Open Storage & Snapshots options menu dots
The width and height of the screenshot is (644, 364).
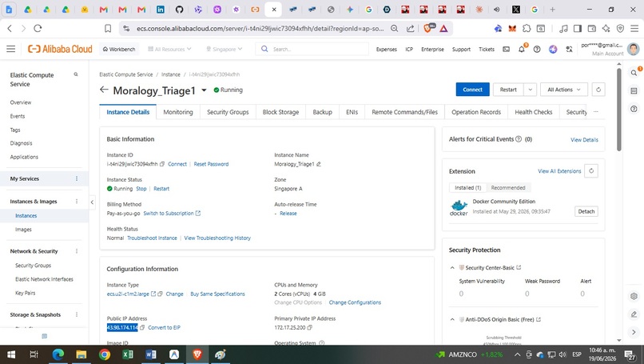77,314
